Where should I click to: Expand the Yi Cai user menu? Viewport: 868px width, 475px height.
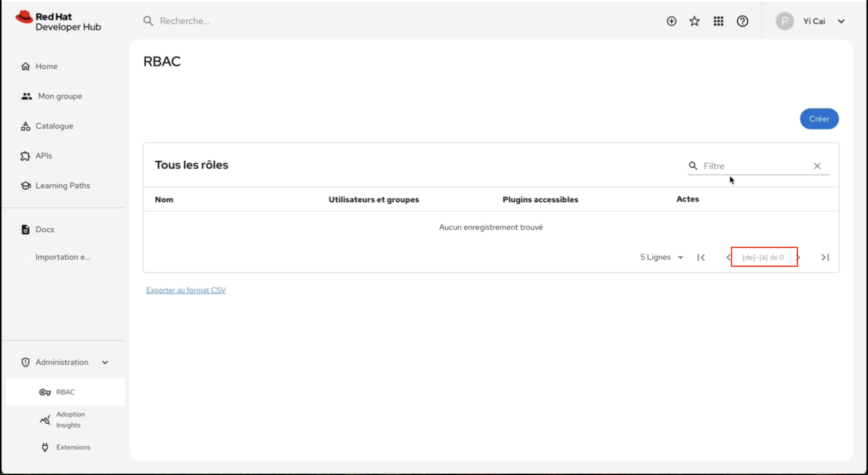coord(841,21)
